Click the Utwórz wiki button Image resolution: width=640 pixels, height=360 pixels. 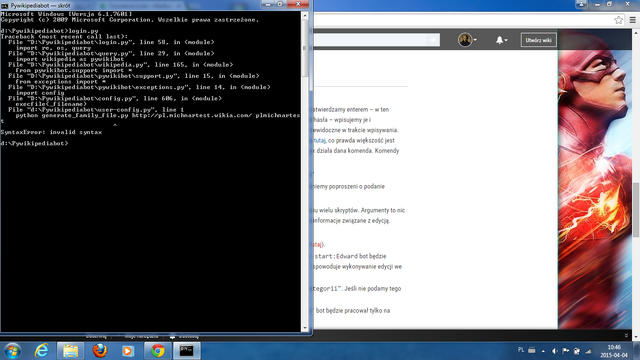(x=538, y=40)
